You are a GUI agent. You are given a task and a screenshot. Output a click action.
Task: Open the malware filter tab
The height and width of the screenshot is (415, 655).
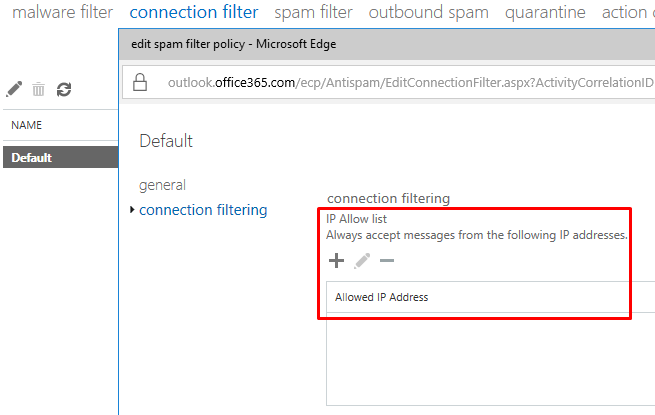(62, 12)
